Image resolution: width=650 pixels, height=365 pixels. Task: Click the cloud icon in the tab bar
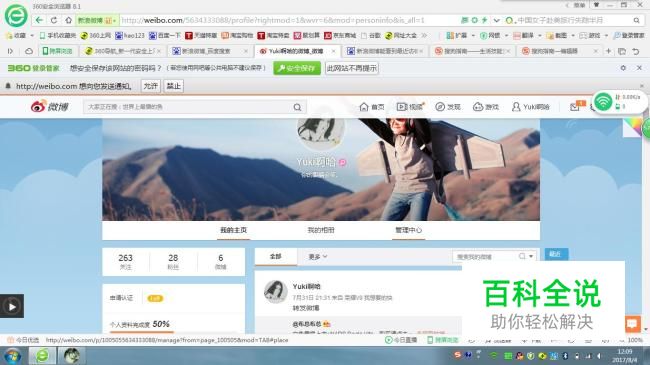pyautogui.click(x=29, y=51)
